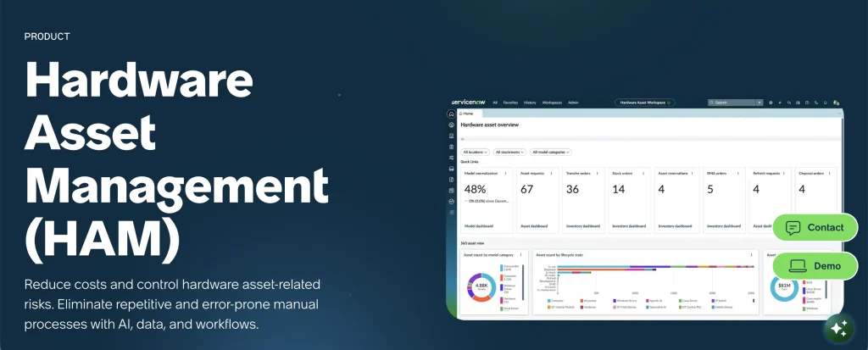Click the 4.88K donut chart
This screenshot has height=350, width=868.
click(481, 287)
